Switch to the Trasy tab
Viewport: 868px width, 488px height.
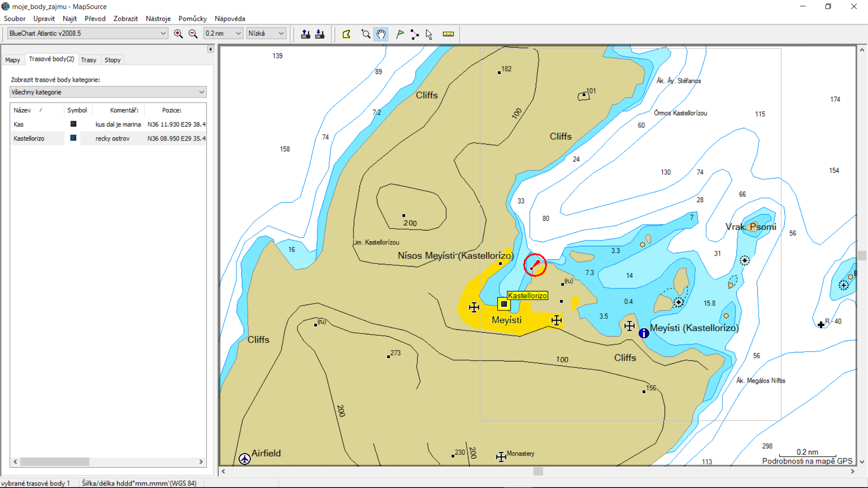89,60
